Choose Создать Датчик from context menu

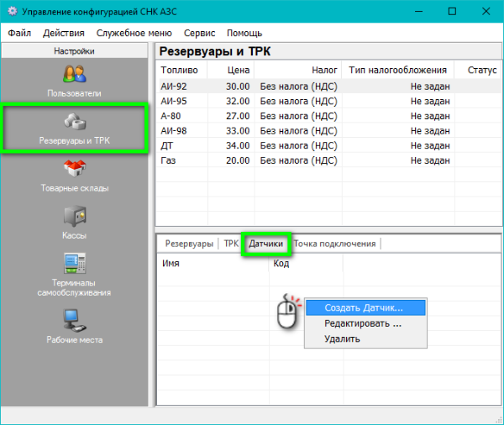coord(364,308)
